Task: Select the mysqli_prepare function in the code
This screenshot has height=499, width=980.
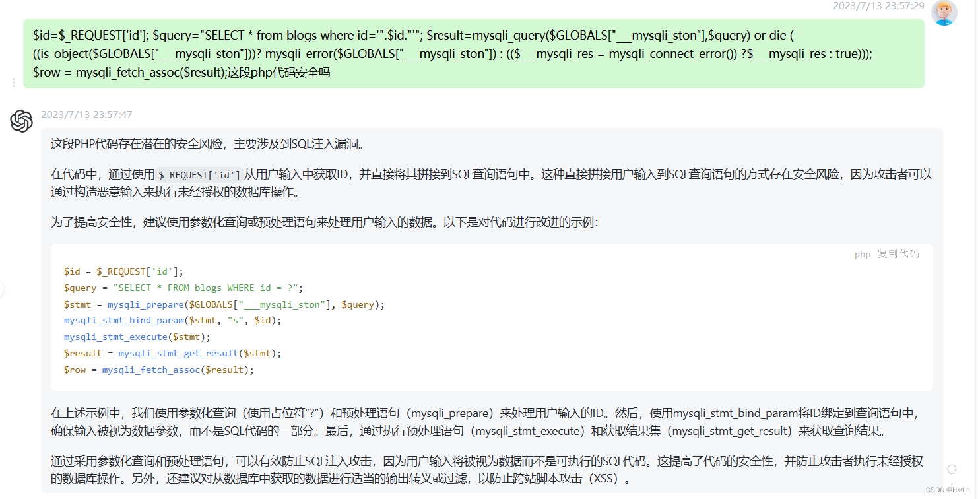Action: 146,304
